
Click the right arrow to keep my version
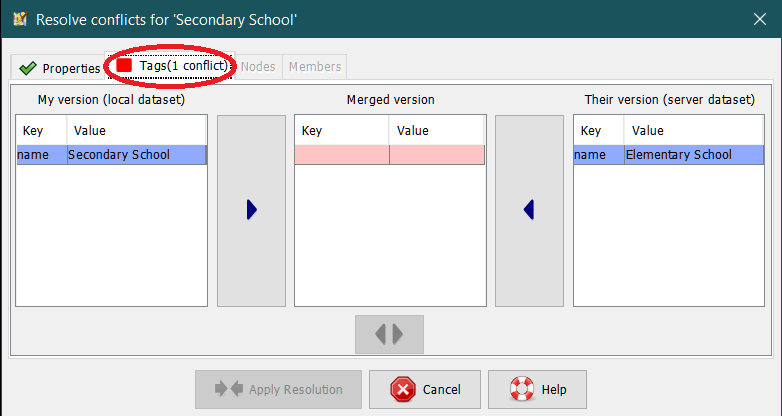pos(251,210)
